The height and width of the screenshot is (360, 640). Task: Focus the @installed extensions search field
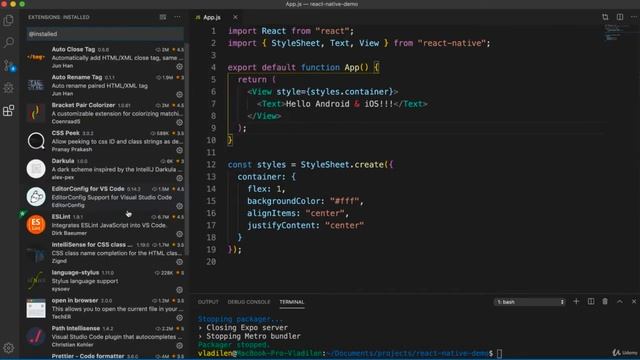[x=105, y=34]
